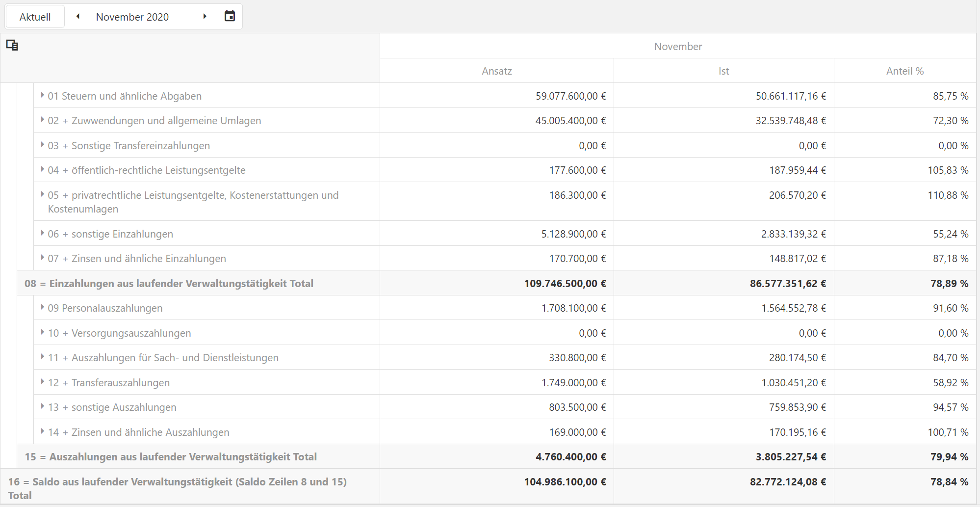
Task: Expand row 12 Transferauszahlungen
Action: click(x=42, y=381)
